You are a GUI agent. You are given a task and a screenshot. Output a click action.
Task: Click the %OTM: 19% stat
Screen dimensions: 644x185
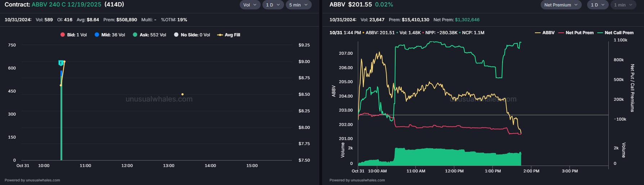[x=174, y=20]
